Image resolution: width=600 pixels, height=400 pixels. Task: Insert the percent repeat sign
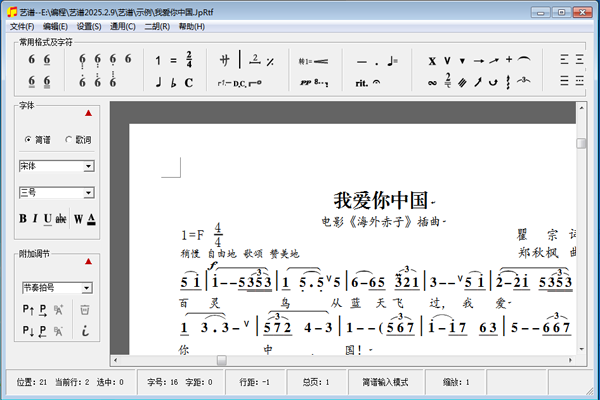tap(270, 62)
